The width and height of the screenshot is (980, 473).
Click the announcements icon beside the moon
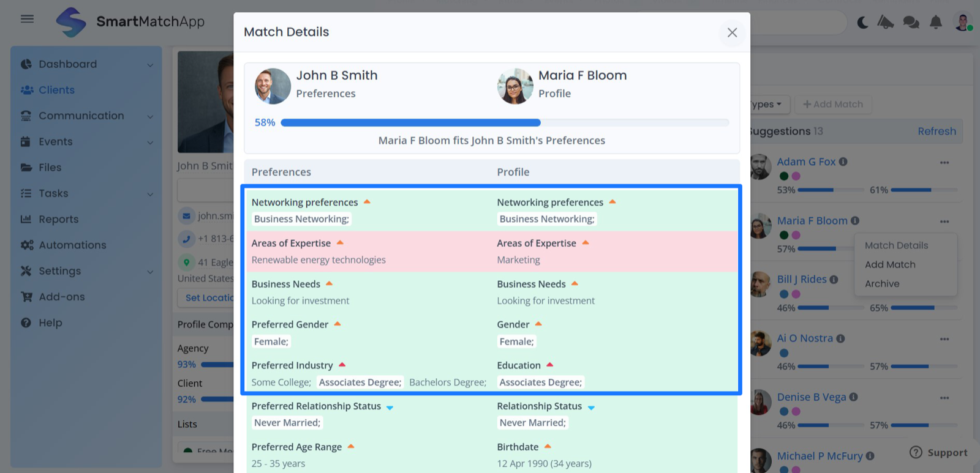(x=886, y=23)
